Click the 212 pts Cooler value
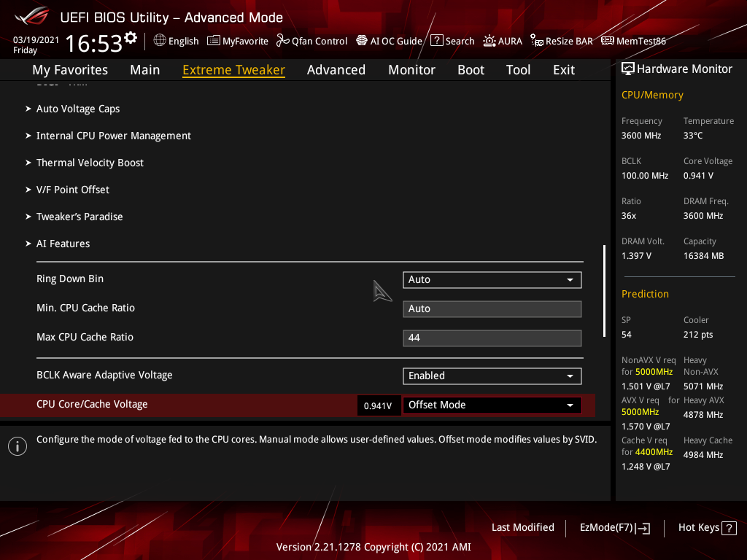 coord(698,335)
